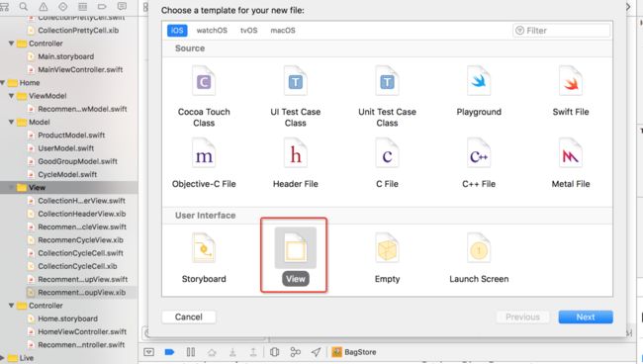
Task: Open the search navigator magnifier icon
Action: click(24, 6)
